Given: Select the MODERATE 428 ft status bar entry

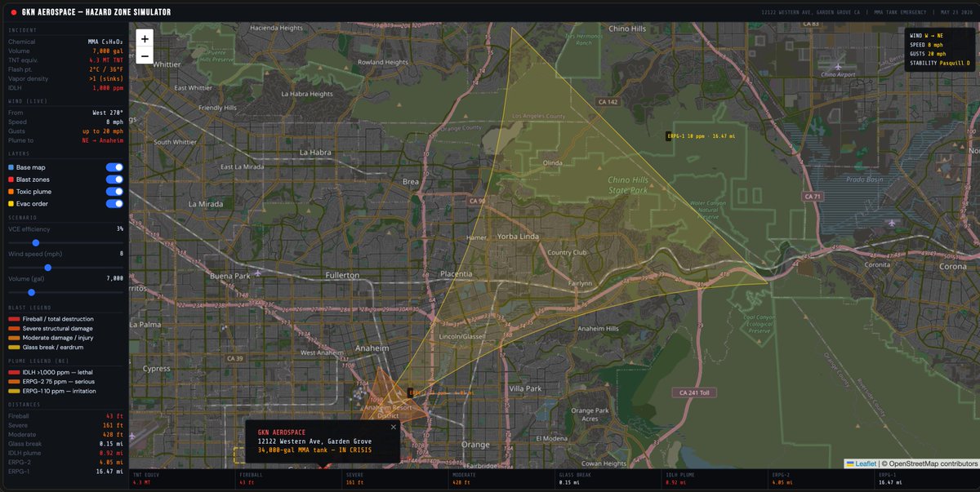Looking at the screenshot, I should point(501,479).
